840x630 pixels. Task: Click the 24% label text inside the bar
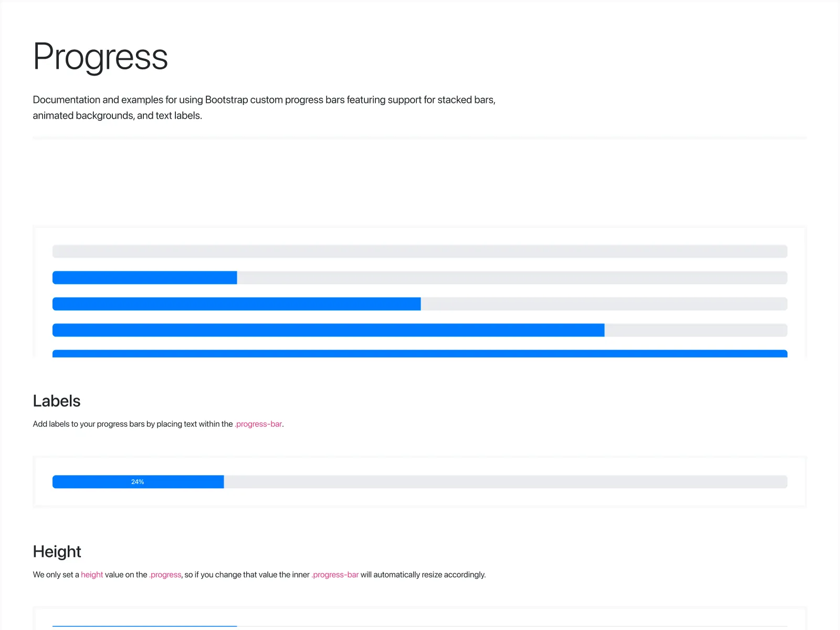(x=138, y=481)
